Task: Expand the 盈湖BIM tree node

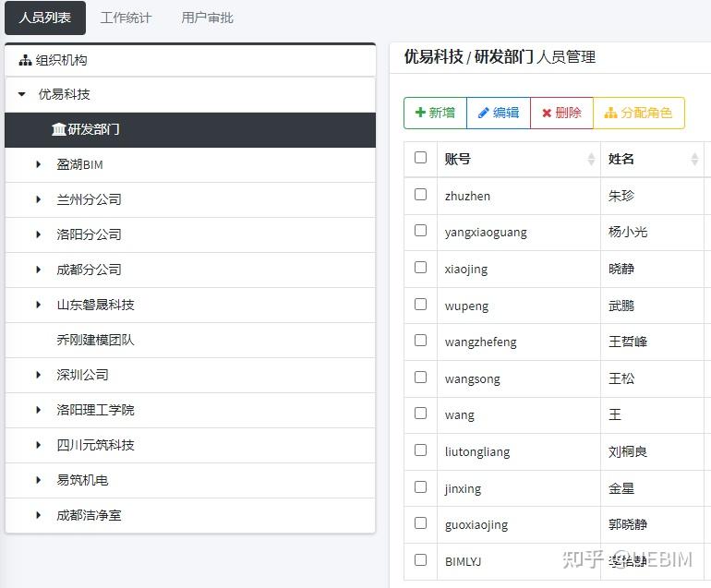Action: pos(39,164)
